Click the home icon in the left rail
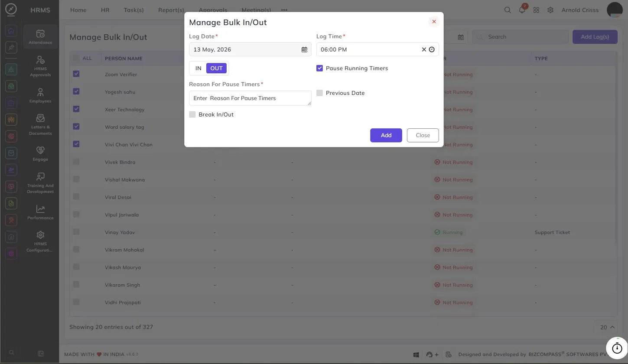Image resolution: width=628 pixels, height=364 pixels. [11, 31]
